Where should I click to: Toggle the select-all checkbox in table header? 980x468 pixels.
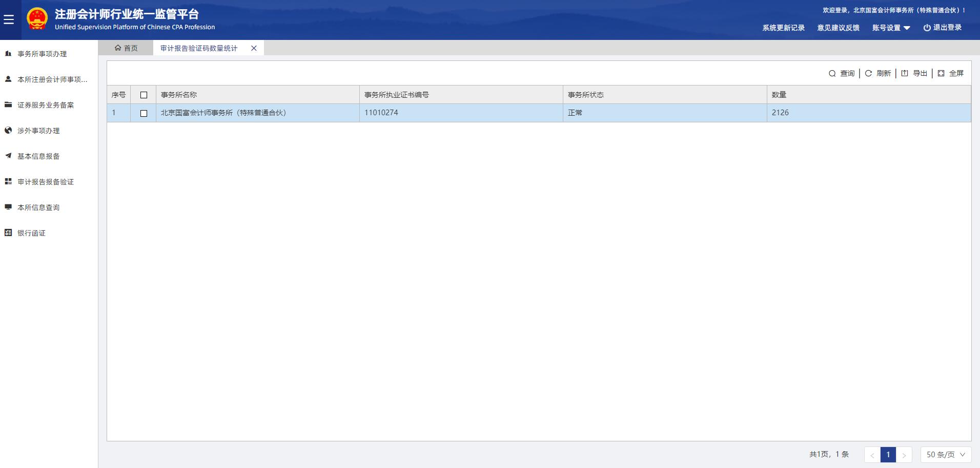click(x=144, y=95)
